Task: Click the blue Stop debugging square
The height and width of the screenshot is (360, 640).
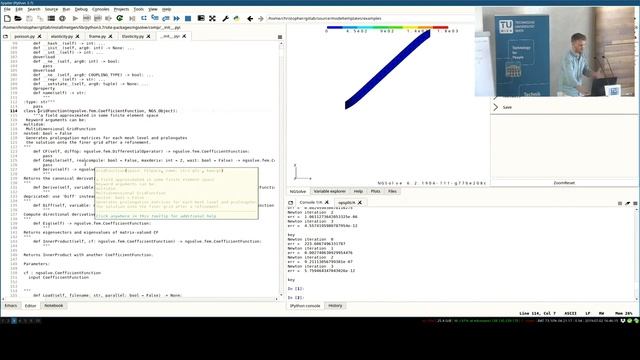Action: (188, 18)
